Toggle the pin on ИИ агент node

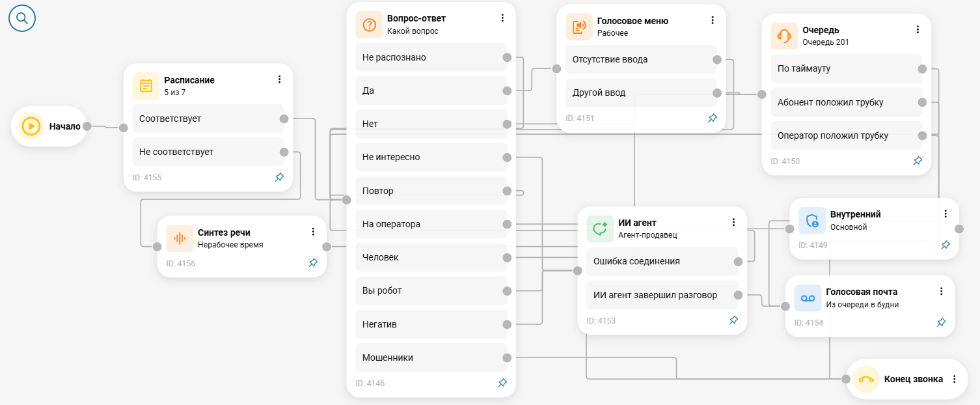pos(733,320)
